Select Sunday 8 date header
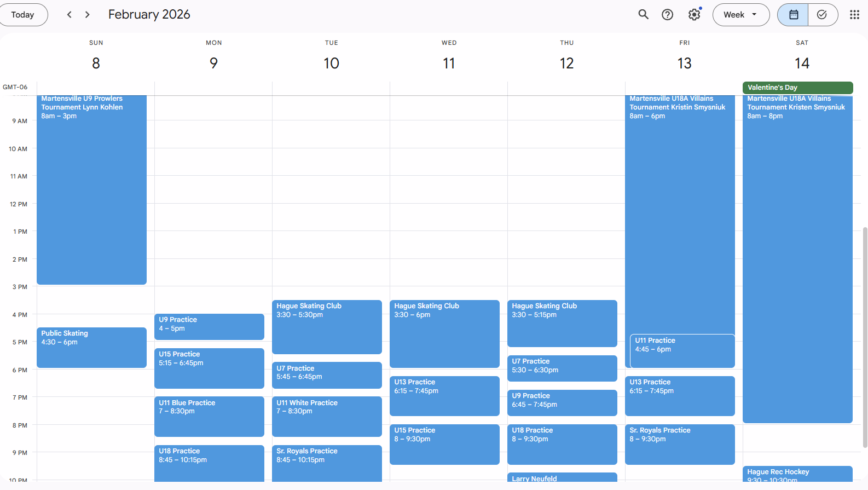Viewport: 868px width, 490px height. 96,64
